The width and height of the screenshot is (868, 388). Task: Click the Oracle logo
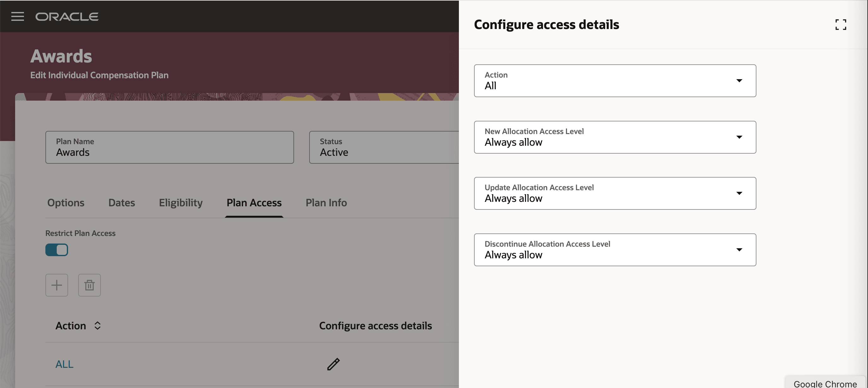click(67, 16)
